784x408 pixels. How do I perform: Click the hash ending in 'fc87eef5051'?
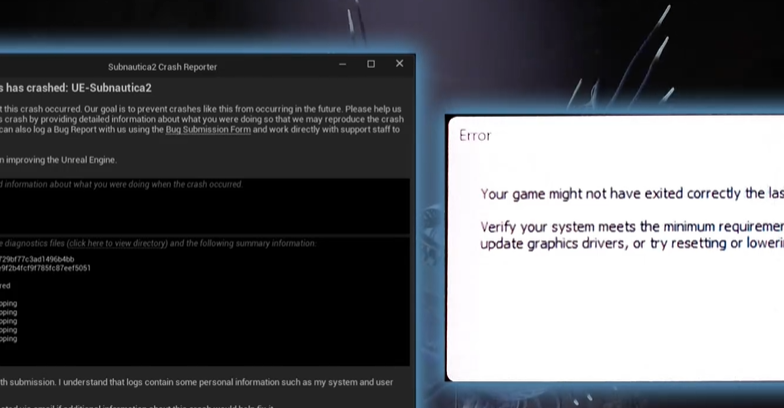tap(45, 268)
